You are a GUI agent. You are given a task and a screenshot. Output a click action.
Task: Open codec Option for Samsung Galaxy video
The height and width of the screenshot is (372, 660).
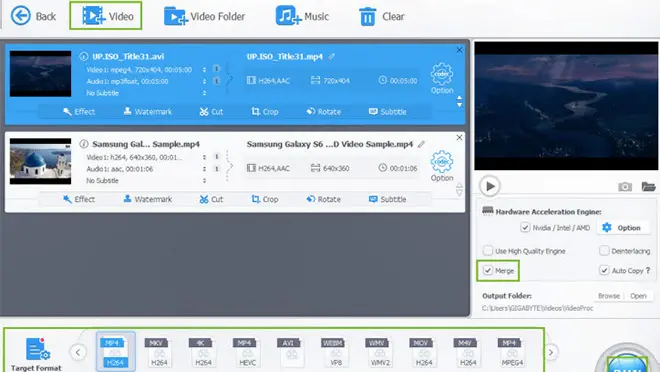coord(442,166)
